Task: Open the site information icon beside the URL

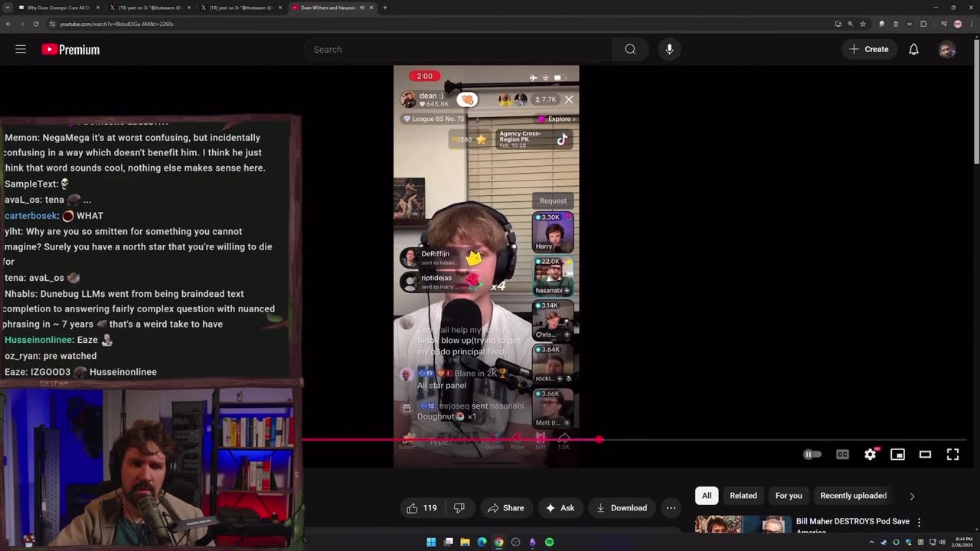Action: pyautogui.click(x=52, y=24)
